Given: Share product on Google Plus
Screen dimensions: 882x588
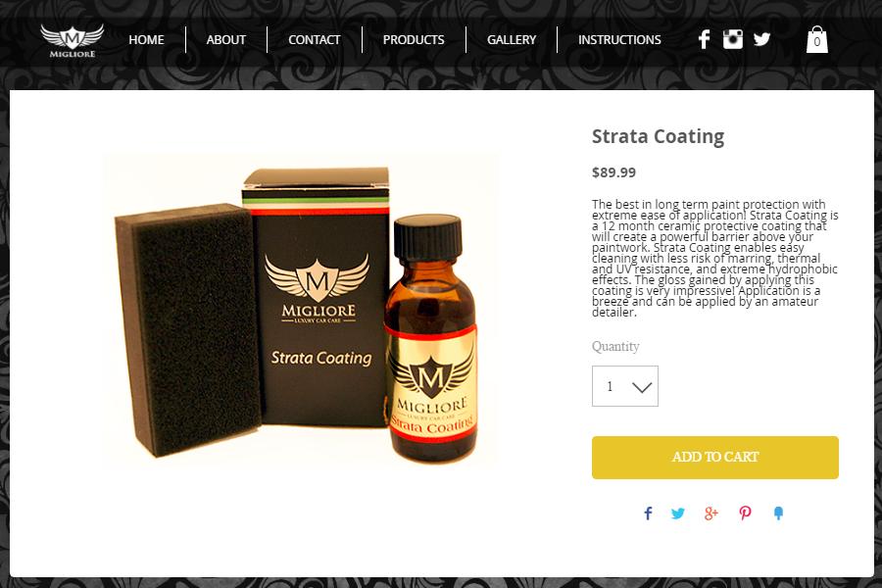Looking at the screenshot, I should click(711, 514).
